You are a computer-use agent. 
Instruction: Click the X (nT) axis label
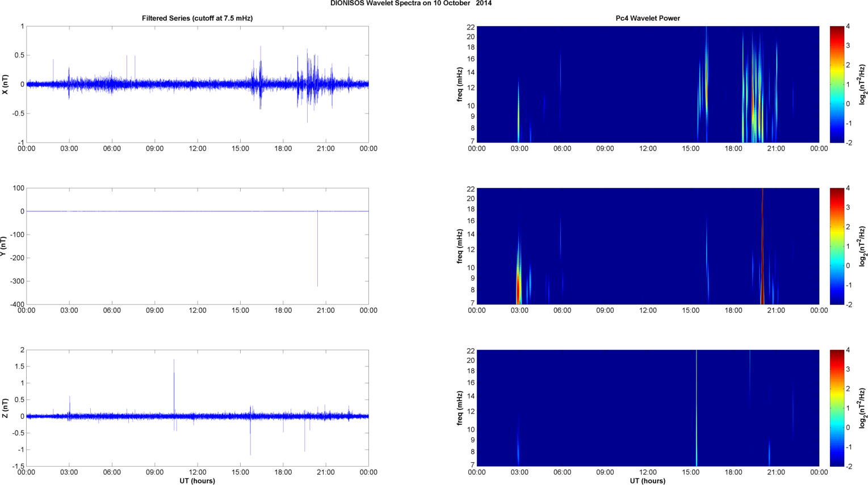(5, 85)
